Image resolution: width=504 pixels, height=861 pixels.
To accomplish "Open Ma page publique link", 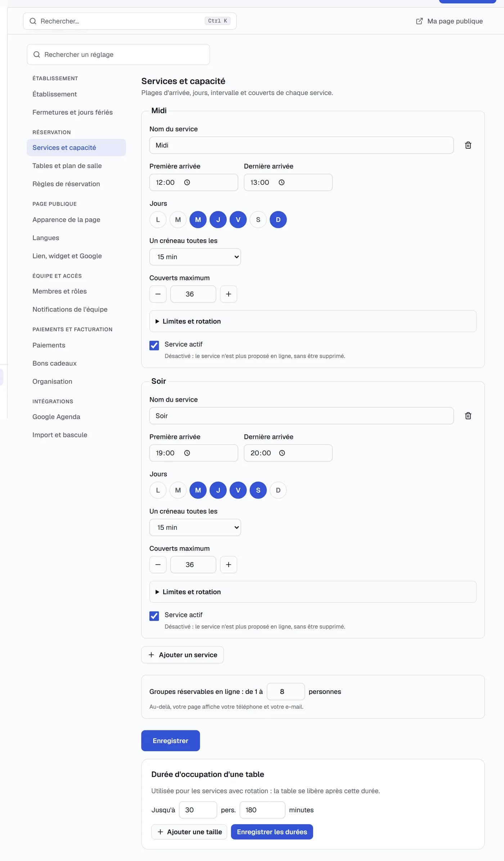I will (449, 21).
